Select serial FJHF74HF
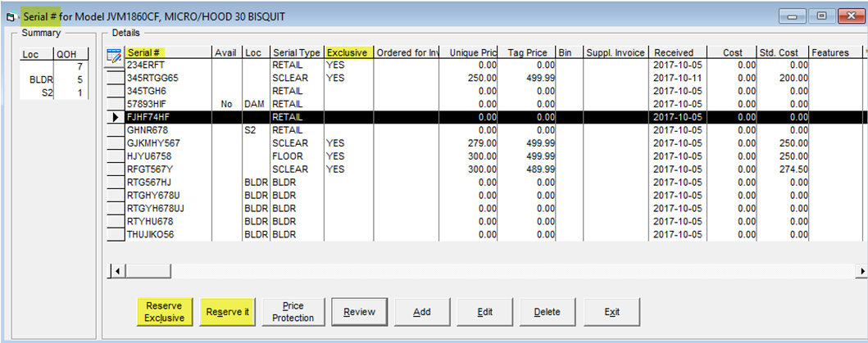Image resolution: width=868 pixels, height=343 pixels. (168, 117)
